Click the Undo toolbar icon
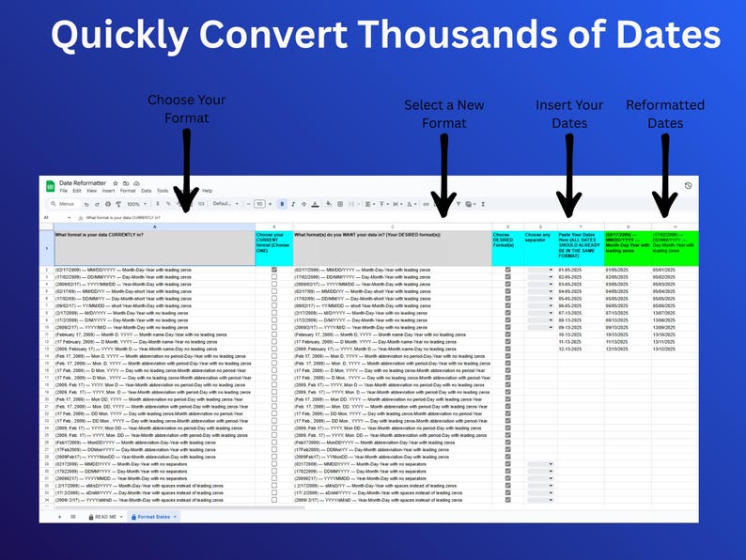This screenshot has width=746, height=560. pyautogui.click(x=86, y=204)
